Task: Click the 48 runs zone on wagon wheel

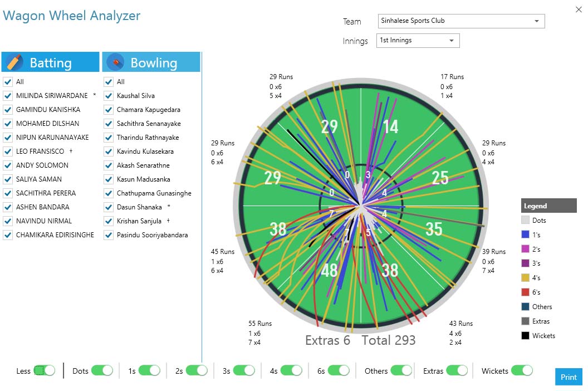Action: (329, 270)
